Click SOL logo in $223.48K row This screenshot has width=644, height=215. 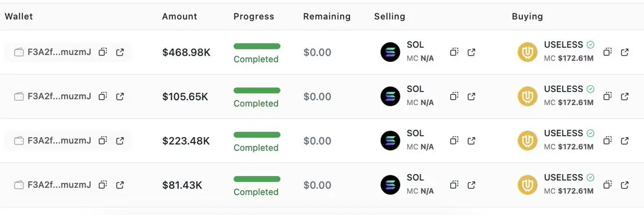[390, 140]
